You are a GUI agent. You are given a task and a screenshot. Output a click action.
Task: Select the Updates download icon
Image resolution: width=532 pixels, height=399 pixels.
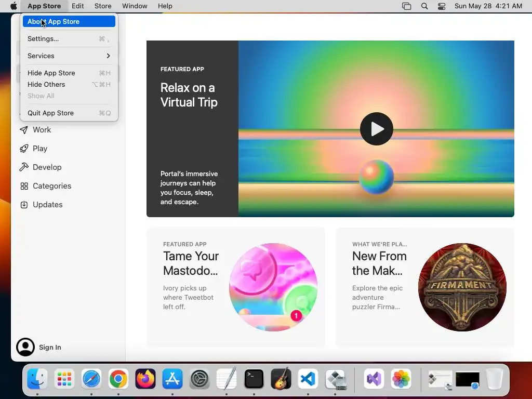pos(24,205)
